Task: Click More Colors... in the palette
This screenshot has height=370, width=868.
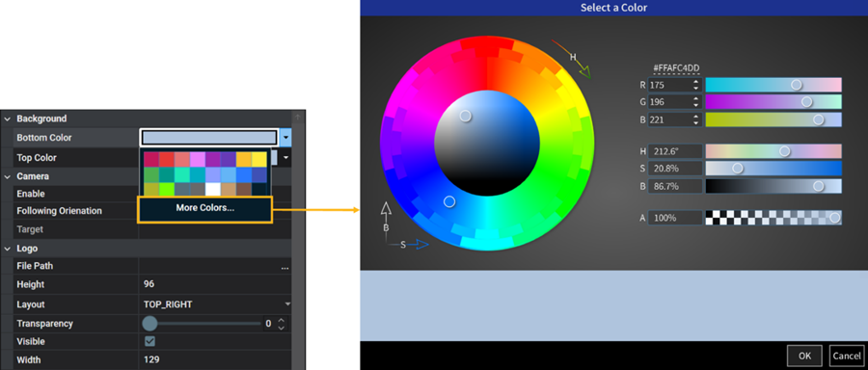Action: [x=204, y=208]
